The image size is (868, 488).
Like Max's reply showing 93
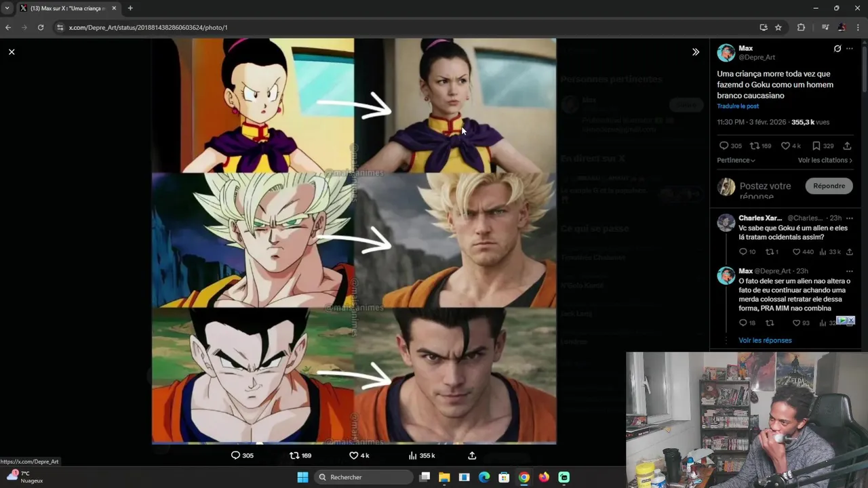tap(801, 323)
